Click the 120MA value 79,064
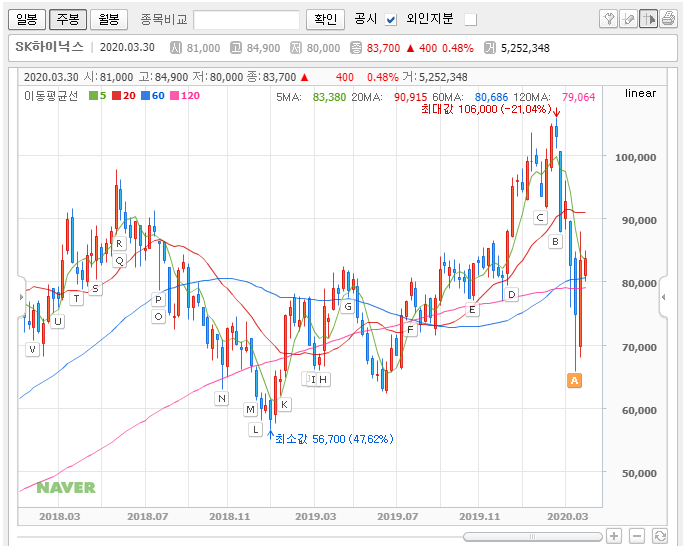Screen dimensions: 691x546 [579, 97]
